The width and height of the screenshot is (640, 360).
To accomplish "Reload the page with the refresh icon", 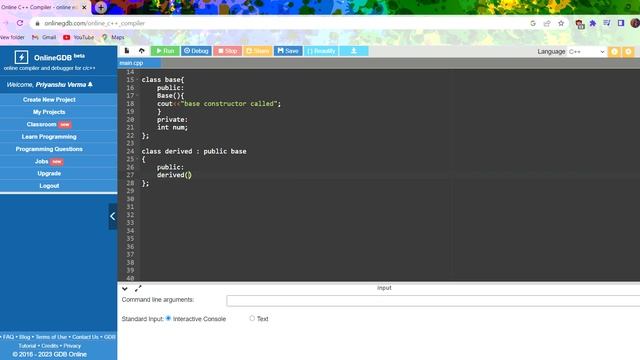I will pyautogui.click(x=20, y=23).
